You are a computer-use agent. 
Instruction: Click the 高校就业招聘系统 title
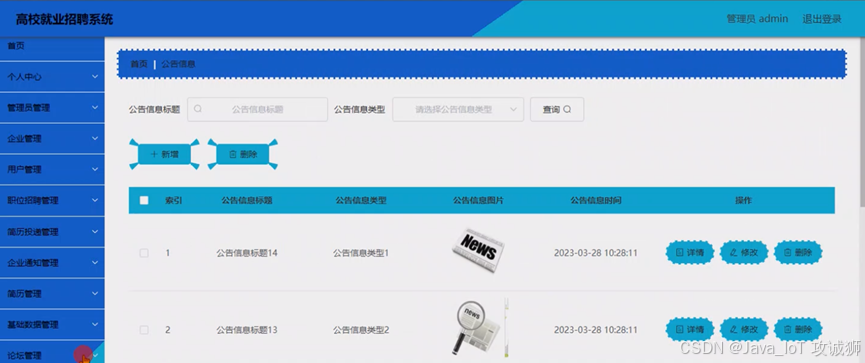tap(65, 19)
